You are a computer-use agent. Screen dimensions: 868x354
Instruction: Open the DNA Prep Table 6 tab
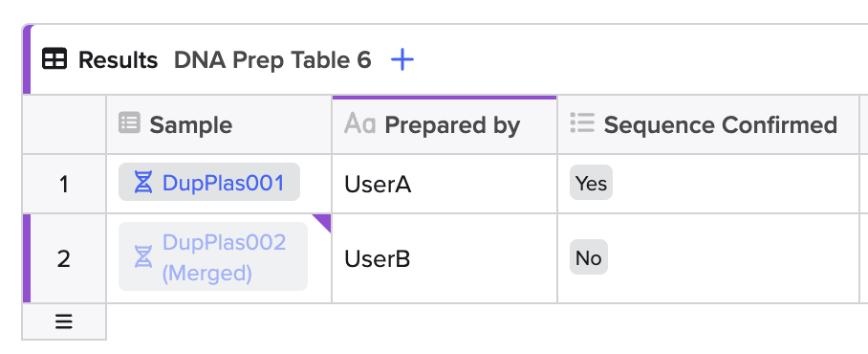(x=272, y=60)
